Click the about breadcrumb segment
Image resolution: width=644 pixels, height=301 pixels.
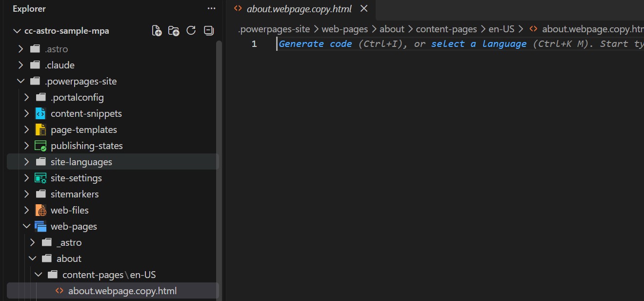coord(392,29)
